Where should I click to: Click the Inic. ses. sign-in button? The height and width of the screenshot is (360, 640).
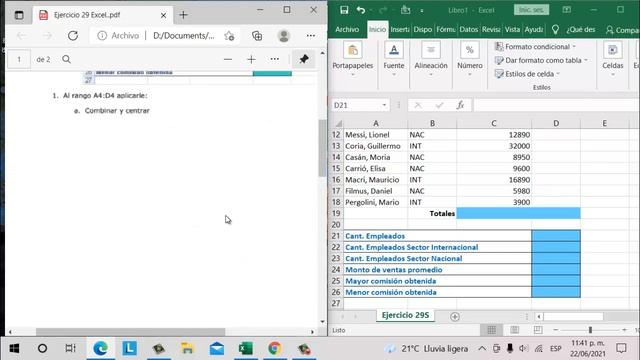(531, 10)
